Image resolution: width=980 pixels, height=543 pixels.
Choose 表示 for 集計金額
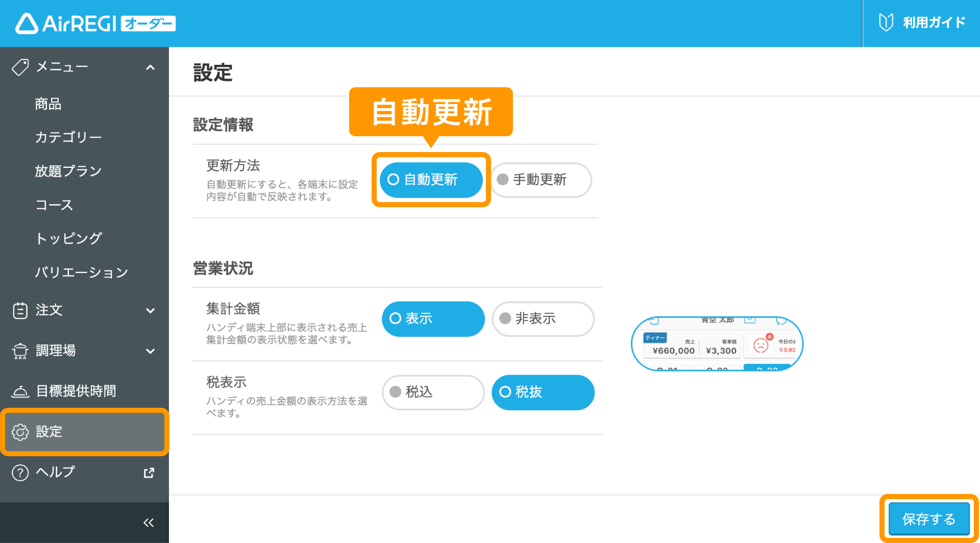[433, 319]
